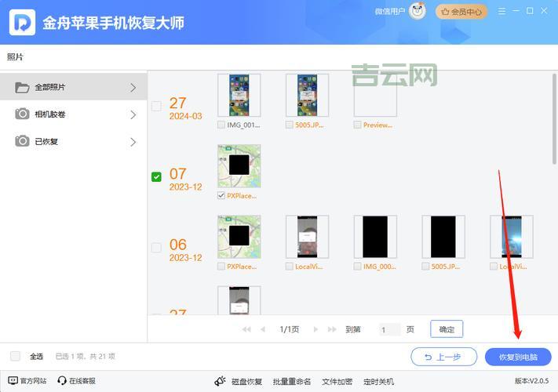The width and height of the screenshot is (558, 392).
Task: Expand the 已恢复 chevron
Action: (x=133, y=142)
